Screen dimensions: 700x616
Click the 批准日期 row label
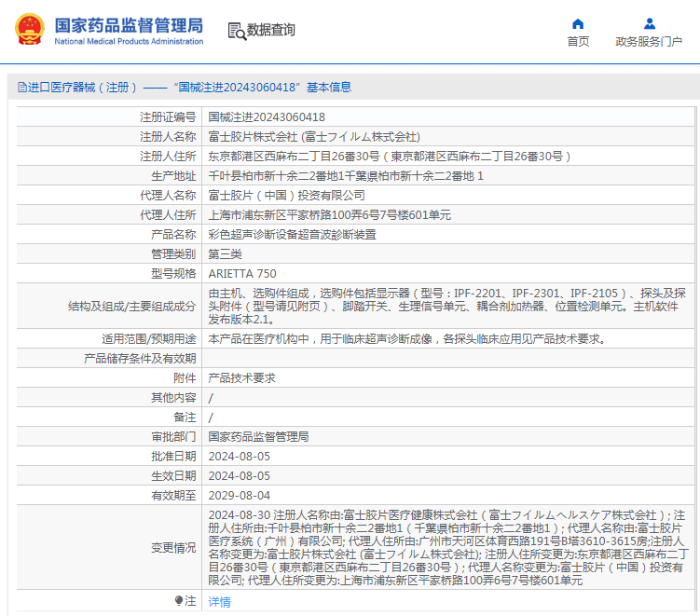coord(173,457)
